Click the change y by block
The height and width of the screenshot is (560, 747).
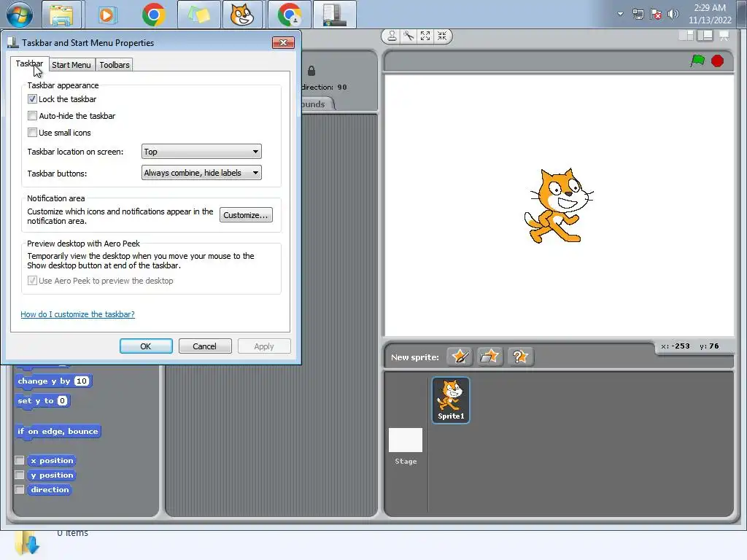pyautogui.click(x=53, y=381)
